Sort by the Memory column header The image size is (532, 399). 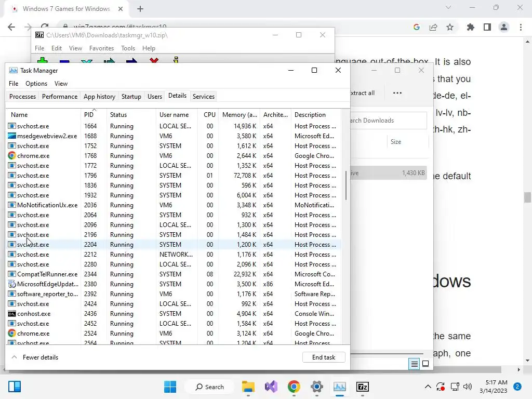click(x=239, y=115)
